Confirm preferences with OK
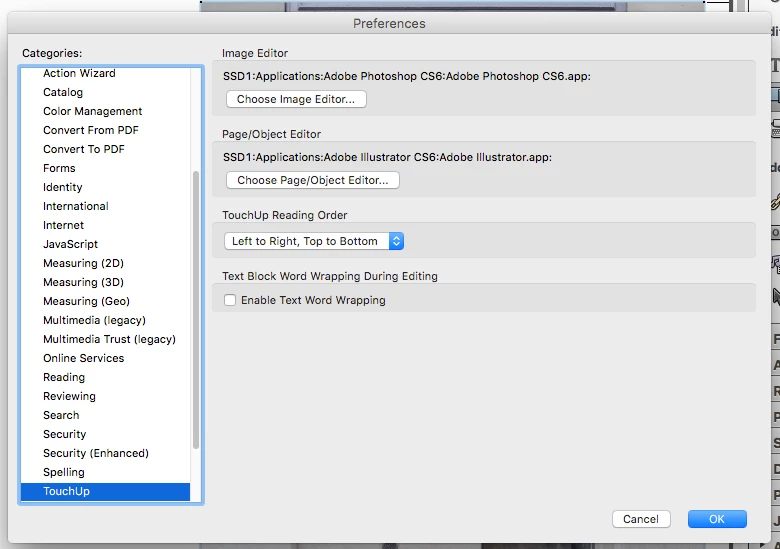Screen dimensions: 780x549 click(x=717, y=519)
